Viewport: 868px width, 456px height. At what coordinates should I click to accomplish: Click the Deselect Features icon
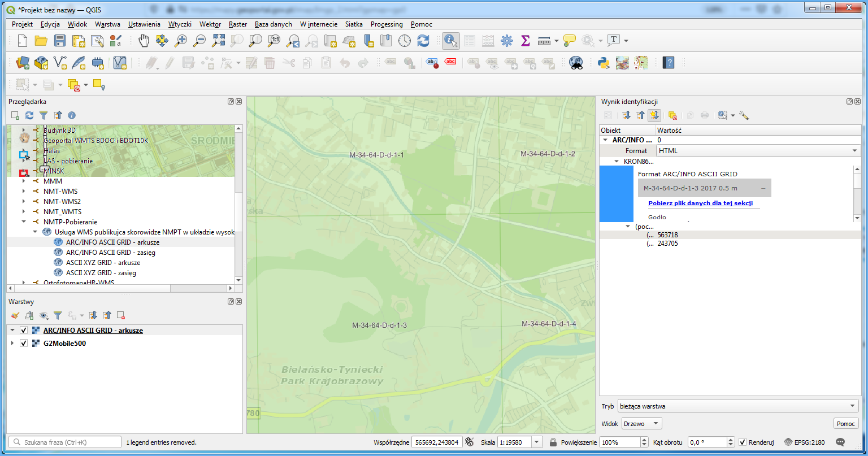[x=73, y=85]
